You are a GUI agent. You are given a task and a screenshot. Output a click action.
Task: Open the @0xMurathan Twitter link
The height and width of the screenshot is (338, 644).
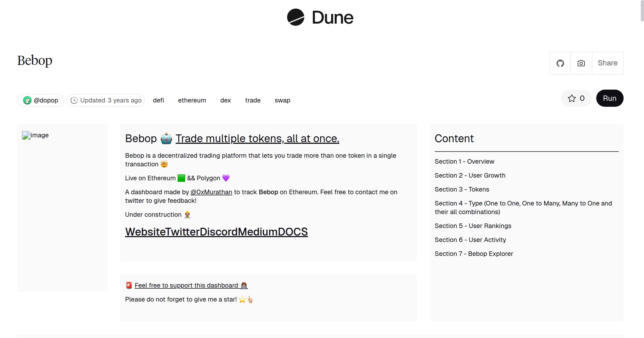tap(211, 192)
